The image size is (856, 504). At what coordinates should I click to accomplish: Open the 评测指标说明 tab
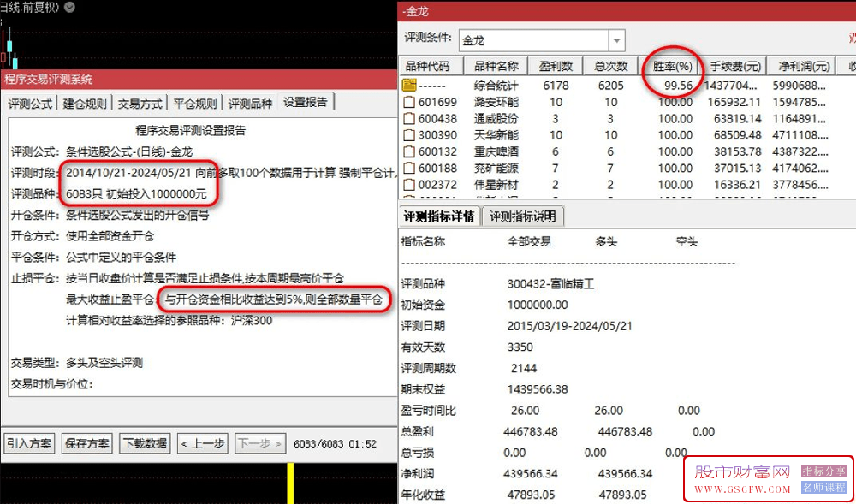point(522,216)
